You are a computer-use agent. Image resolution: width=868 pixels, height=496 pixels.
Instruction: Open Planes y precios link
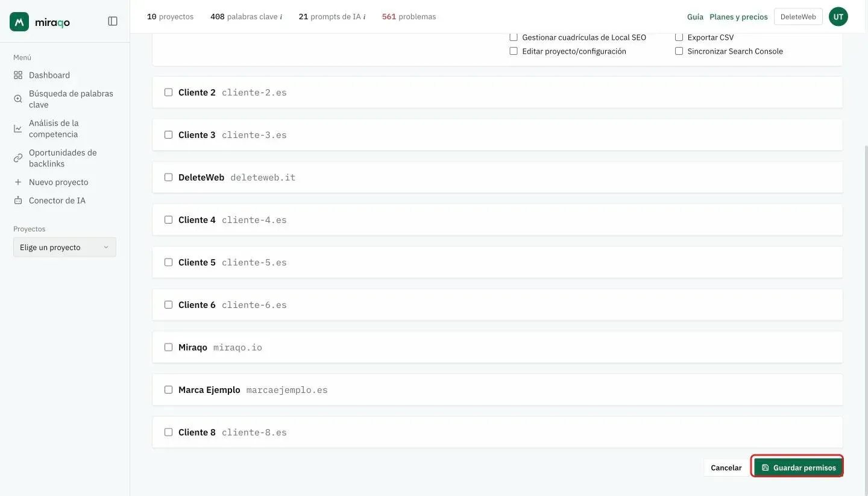pyautogui.click(x=738, y=17)
